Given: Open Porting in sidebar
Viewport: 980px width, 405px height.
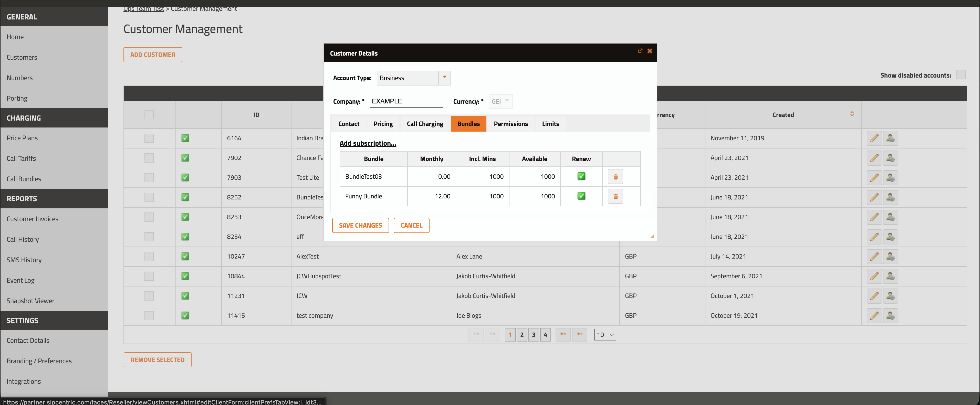Looking at the screenshot, I should (x=17, y=98).
